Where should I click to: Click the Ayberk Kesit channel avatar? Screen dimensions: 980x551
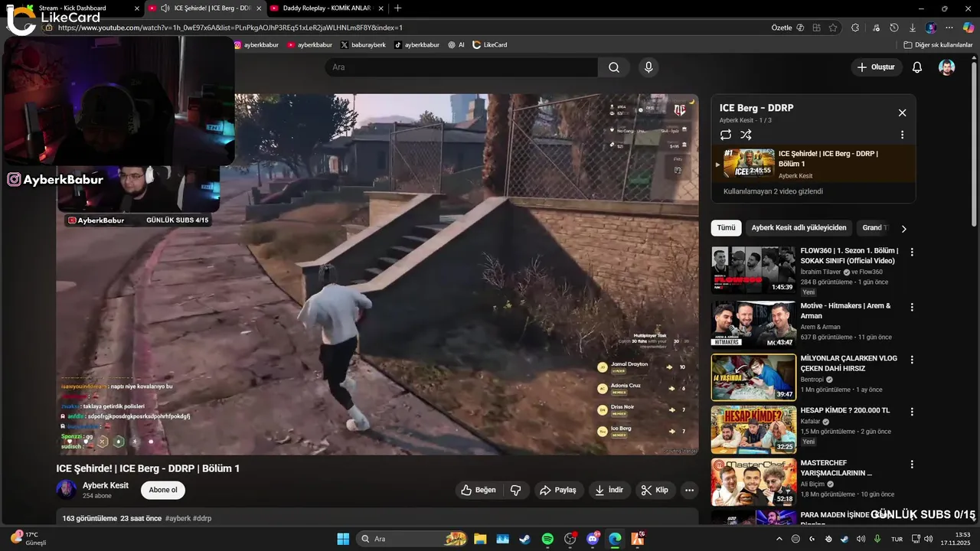point(67,490)
